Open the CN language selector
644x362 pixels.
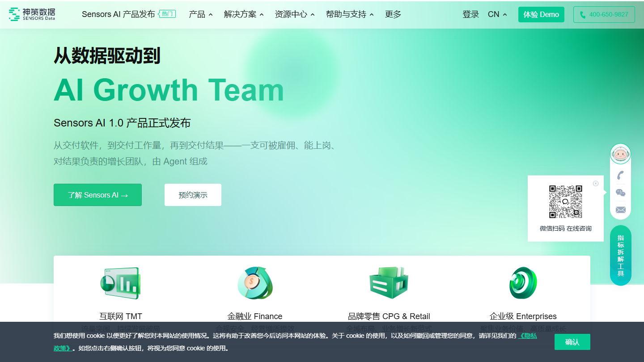click(x=497, y=14)
